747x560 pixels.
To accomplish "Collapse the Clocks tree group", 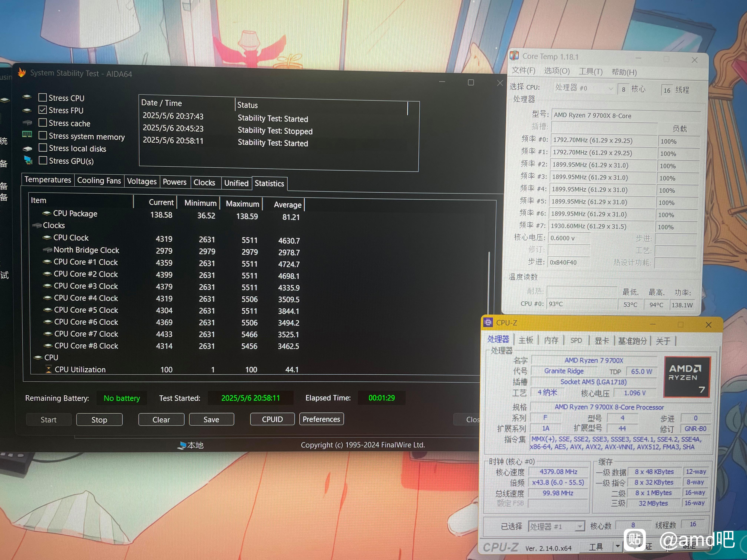I will point(37,226).
